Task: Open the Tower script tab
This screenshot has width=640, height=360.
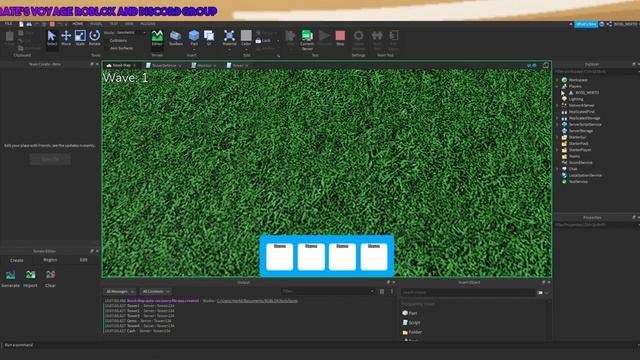Action: click(238, 65)
